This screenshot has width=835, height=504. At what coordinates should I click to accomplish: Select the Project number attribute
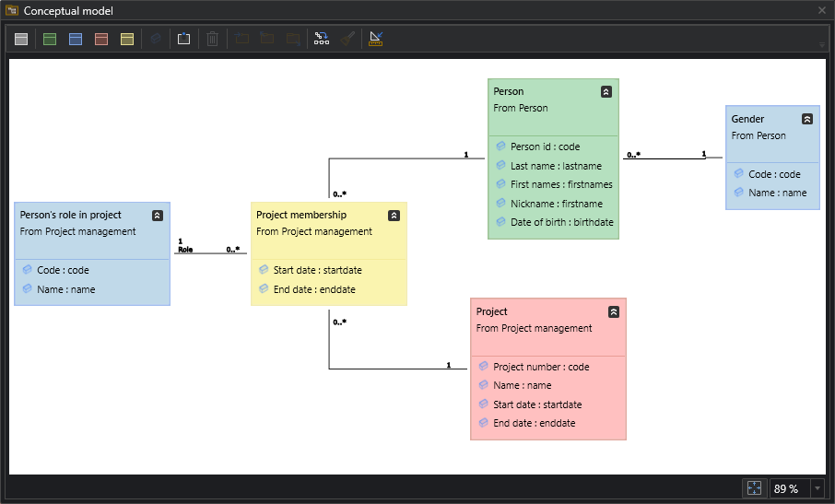click(540, 367)
